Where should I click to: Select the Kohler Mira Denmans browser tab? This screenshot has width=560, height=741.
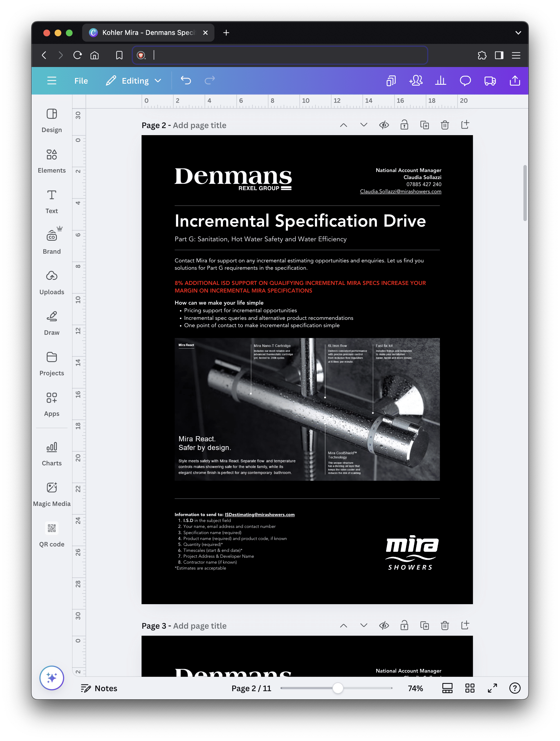coord(148,33)
